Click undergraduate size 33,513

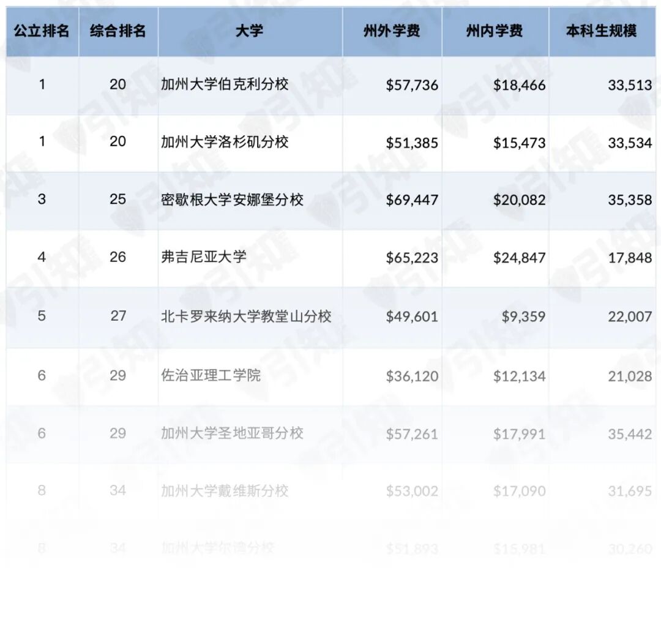(630, 85)
